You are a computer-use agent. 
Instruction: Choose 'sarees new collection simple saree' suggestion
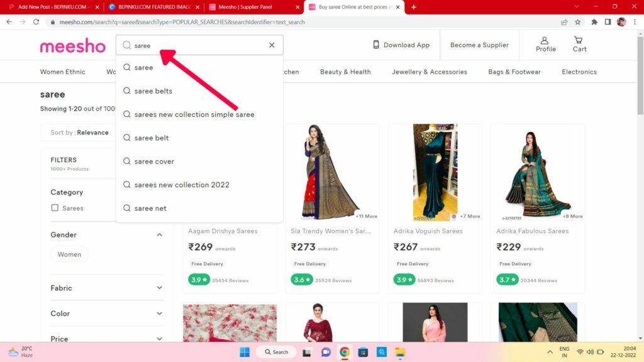pos(199,114)
